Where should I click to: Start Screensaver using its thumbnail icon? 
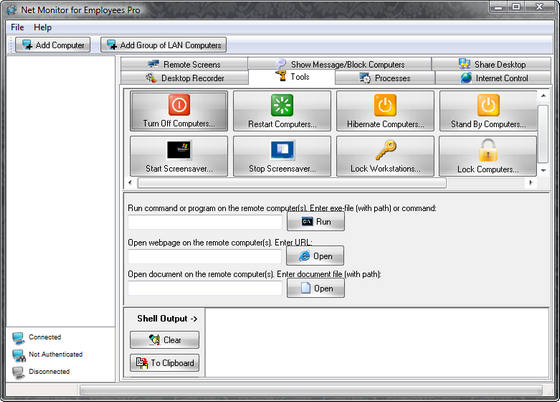(x=179, y=150)
